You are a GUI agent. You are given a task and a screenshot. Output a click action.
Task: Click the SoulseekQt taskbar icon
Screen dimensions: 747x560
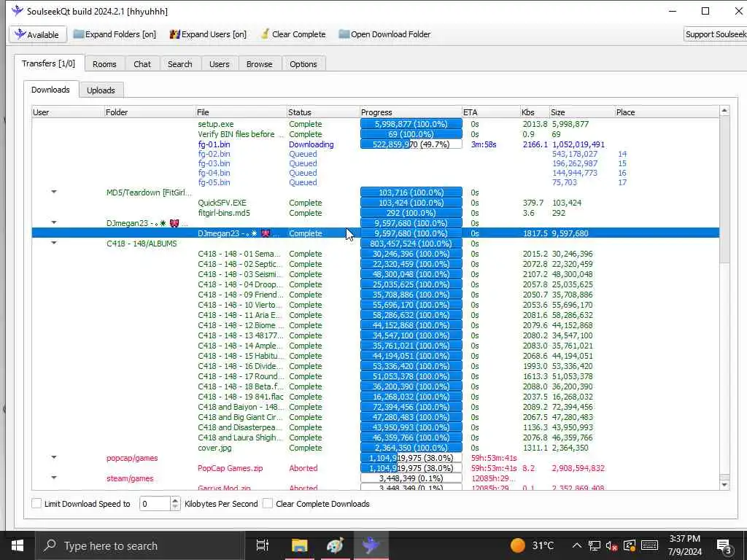[x=371, y=545]
